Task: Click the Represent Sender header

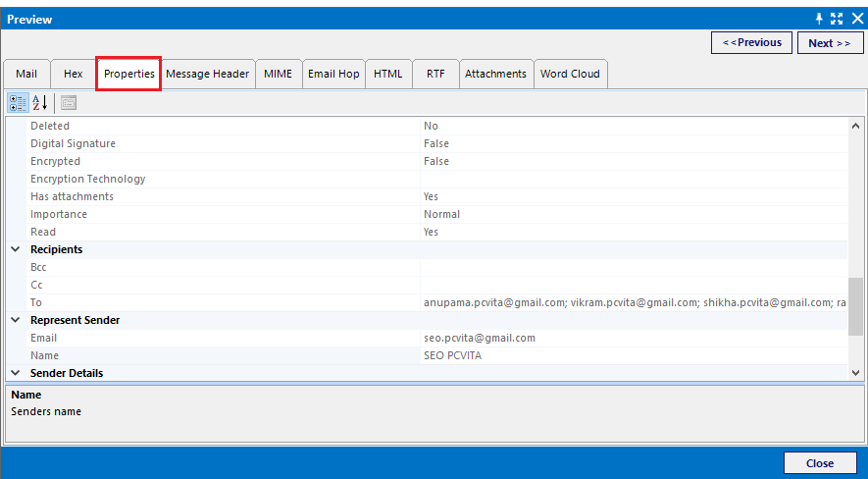Action: click(76, 321)
